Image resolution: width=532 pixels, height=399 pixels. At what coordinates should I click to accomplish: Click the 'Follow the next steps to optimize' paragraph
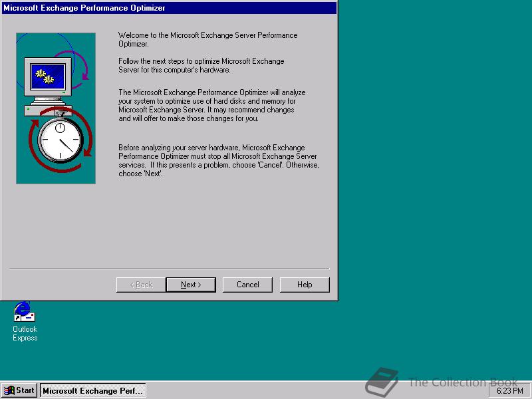click(201, 65)
